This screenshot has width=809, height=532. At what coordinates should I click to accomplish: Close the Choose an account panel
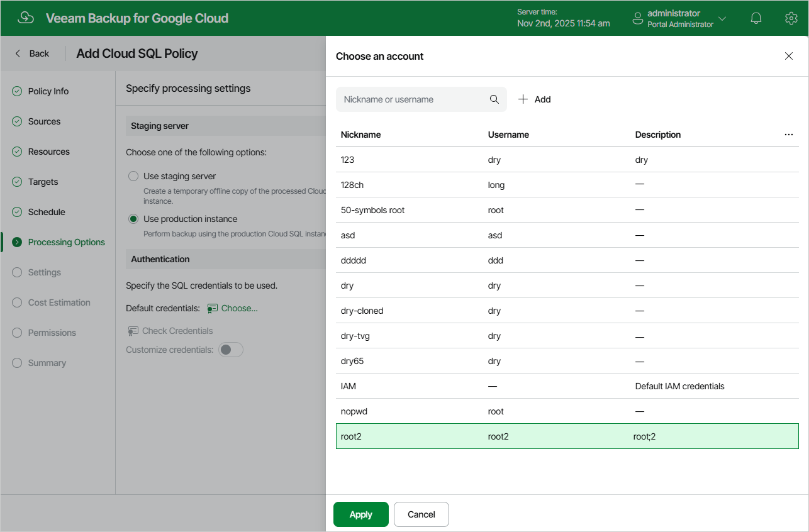point(789,56)
